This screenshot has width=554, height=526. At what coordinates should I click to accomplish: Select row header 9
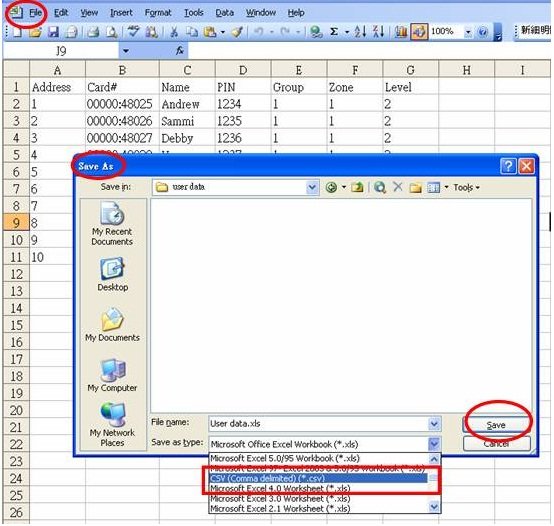16,223
